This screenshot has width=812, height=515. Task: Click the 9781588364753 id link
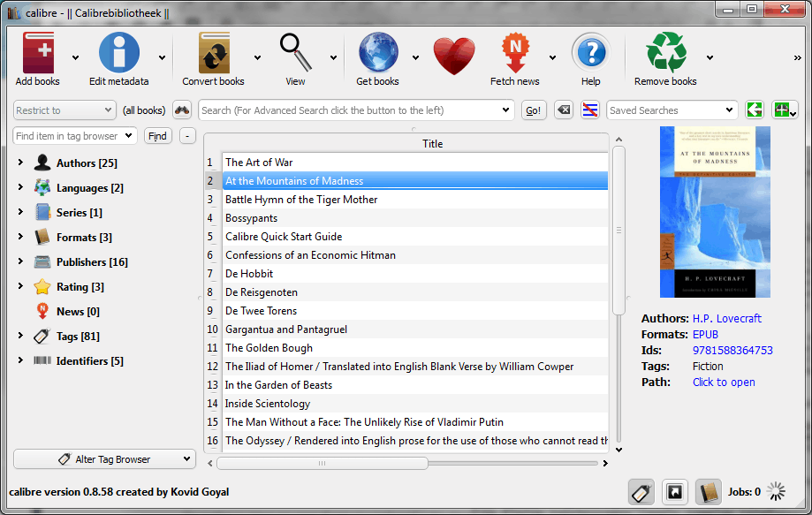732,351
